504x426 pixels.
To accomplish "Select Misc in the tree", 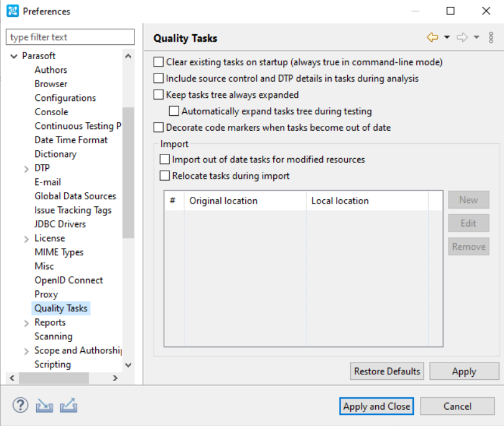I will tap(44, 267).
